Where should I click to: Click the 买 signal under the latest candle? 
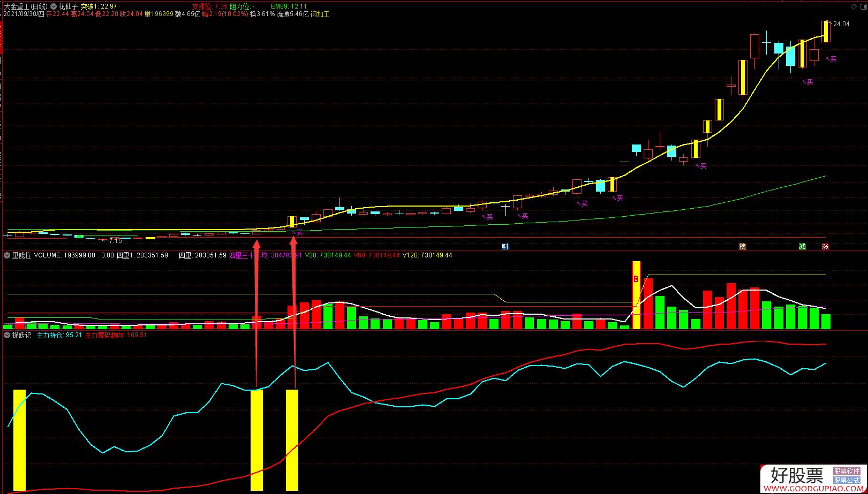pyautogui.click(x=833, y=59)
